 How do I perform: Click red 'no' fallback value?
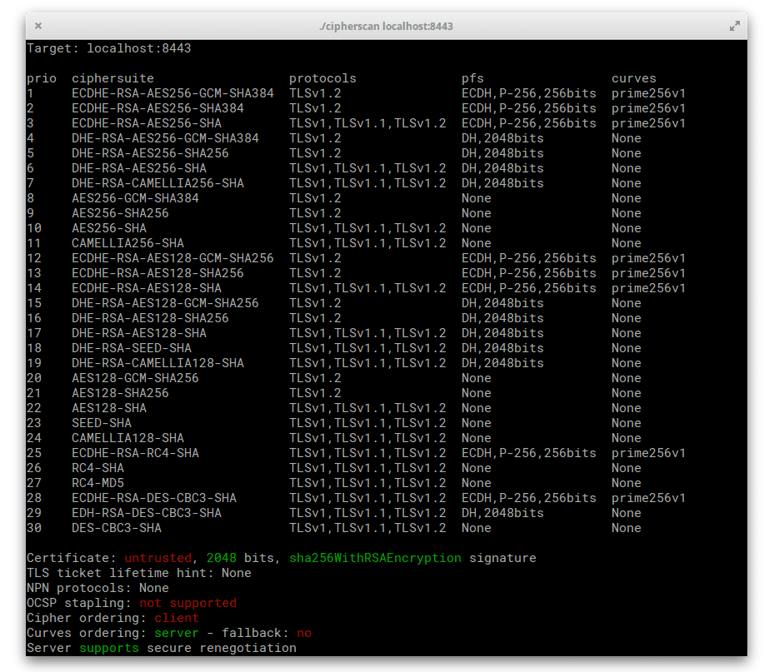(x=304, y=633)
